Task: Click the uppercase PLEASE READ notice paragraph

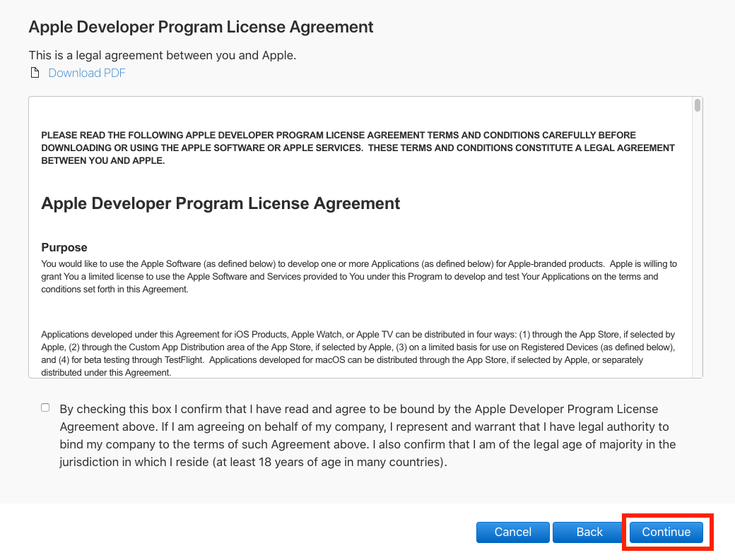Action: click(358, 148)
